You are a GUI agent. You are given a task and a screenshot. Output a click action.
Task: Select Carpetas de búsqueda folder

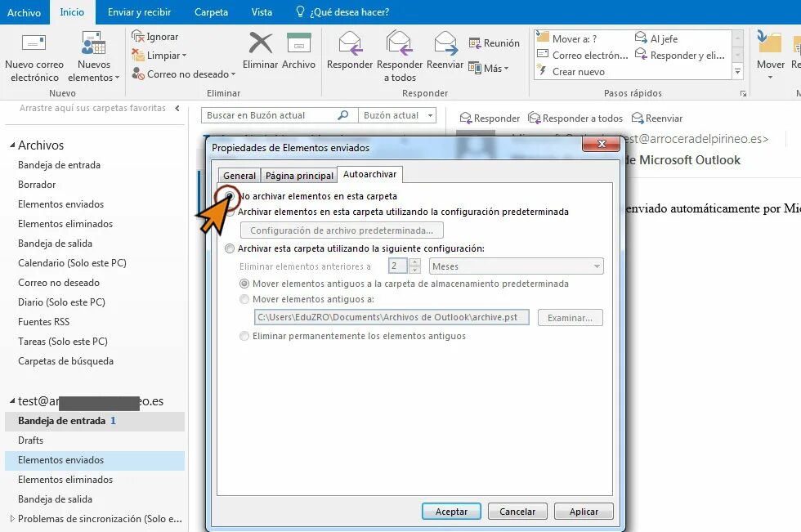pyautogui.click(x=65, y=361)
